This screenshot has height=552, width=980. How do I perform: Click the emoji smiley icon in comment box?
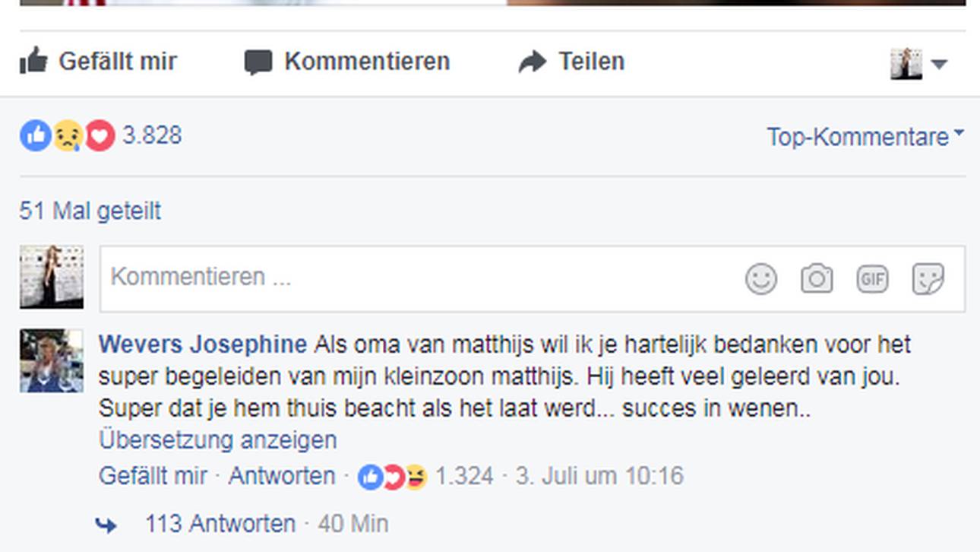(760, 279)
